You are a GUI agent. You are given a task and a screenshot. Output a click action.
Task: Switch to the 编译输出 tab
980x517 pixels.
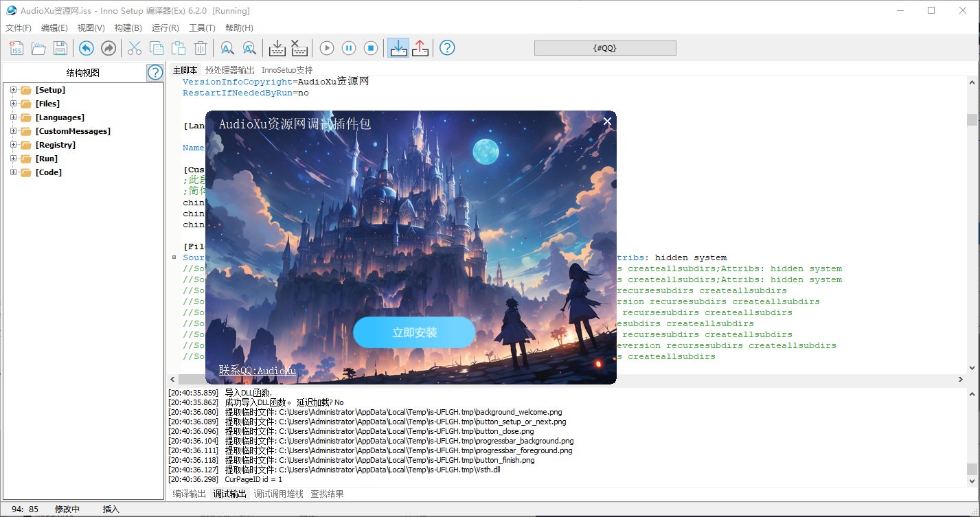(x=189, y=494)
